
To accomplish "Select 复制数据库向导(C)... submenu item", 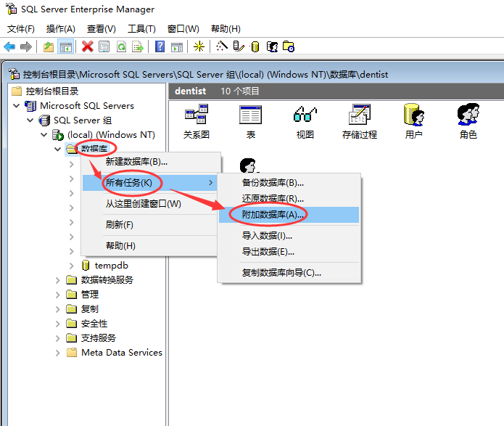I will click(289, 273).
